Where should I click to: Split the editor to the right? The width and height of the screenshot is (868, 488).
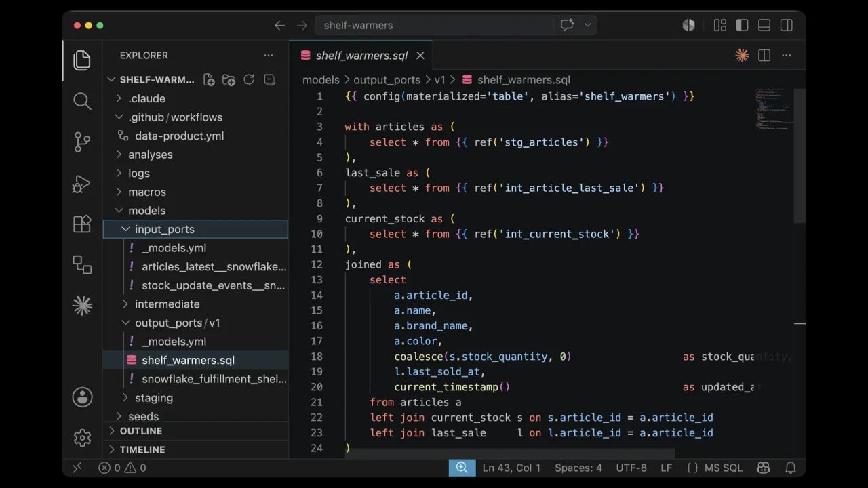pos(764,56)
